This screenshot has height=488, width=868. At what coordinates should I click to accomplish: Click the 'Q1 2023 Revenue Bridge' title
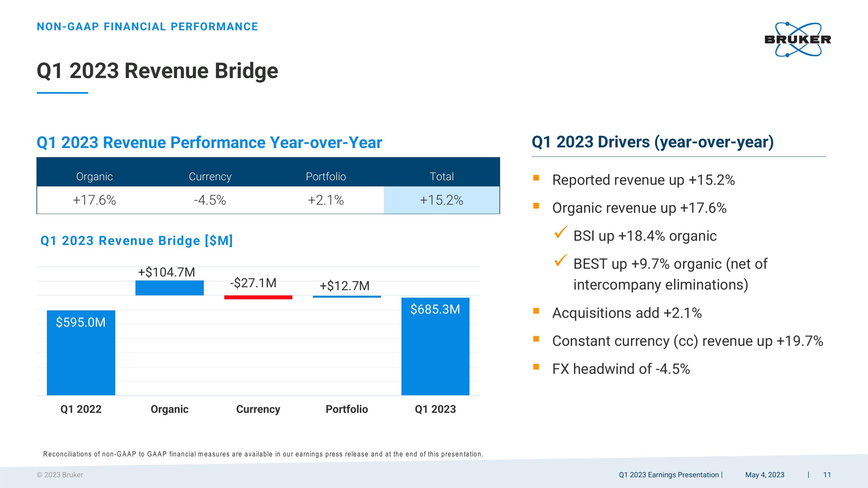[157, 71]
